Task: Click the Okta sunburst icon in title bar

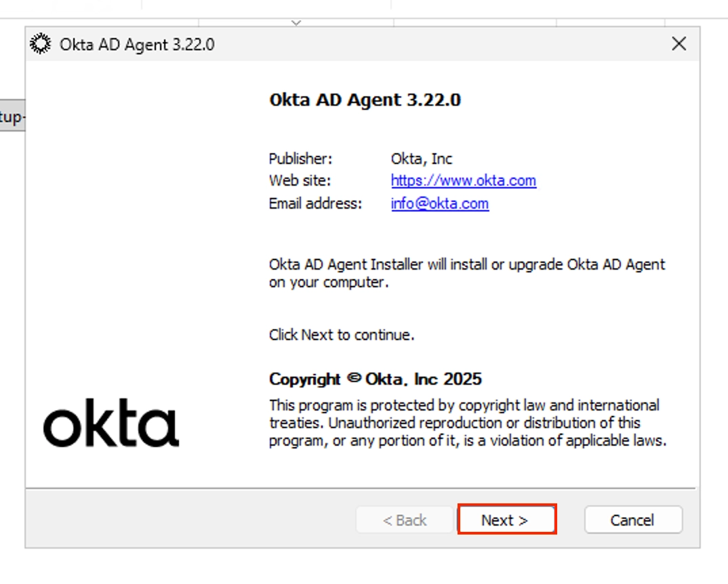Action: (41, 44)
